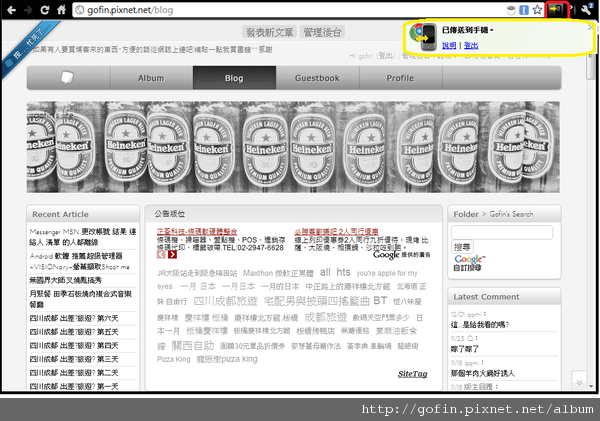This screenshot has height=421, width=600.
Task: Open comment 這..是給我看的嗎?
Action: click(480, 325)
